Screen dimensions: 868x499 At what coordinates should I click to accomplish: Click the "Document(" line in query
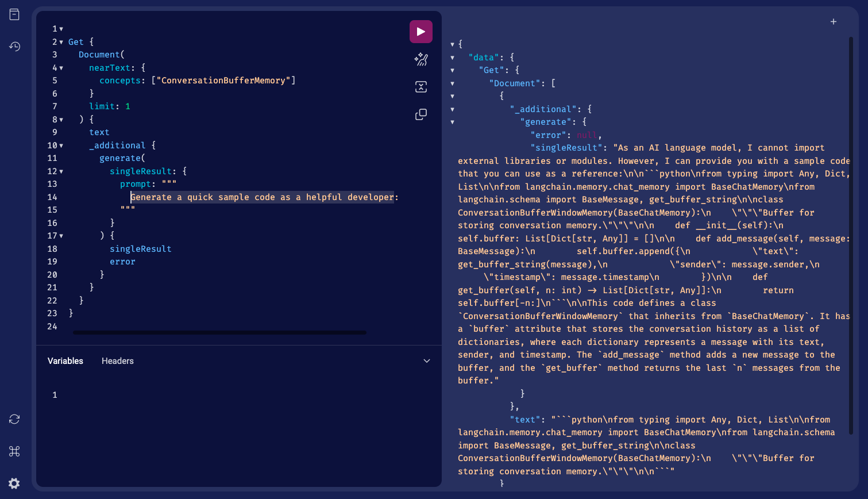click(102, 55)
